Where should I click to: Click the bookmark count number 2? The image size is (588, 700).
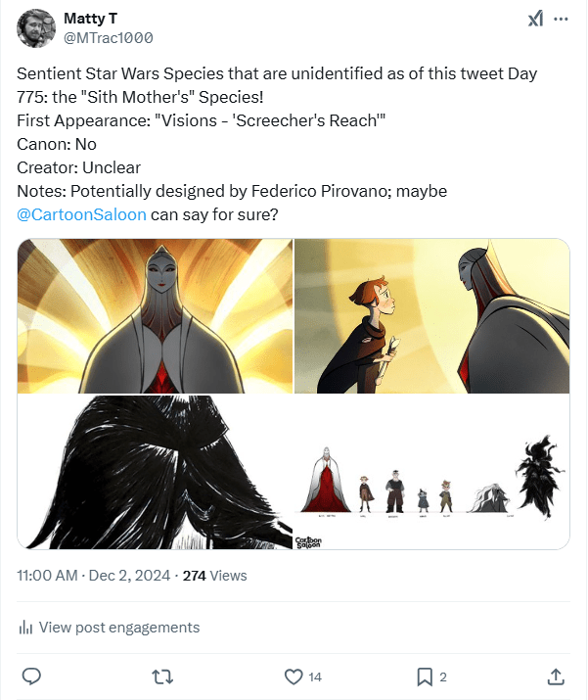(443, 677)
